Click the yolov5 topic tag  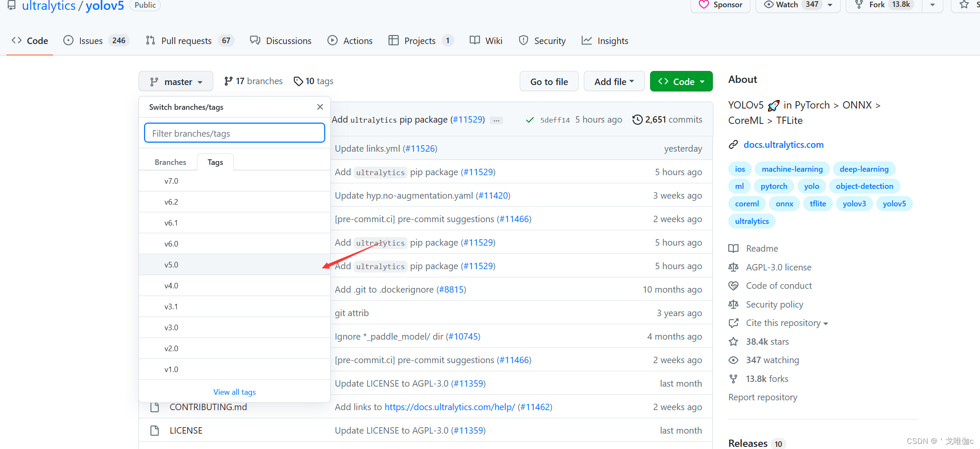coord(894,203)
